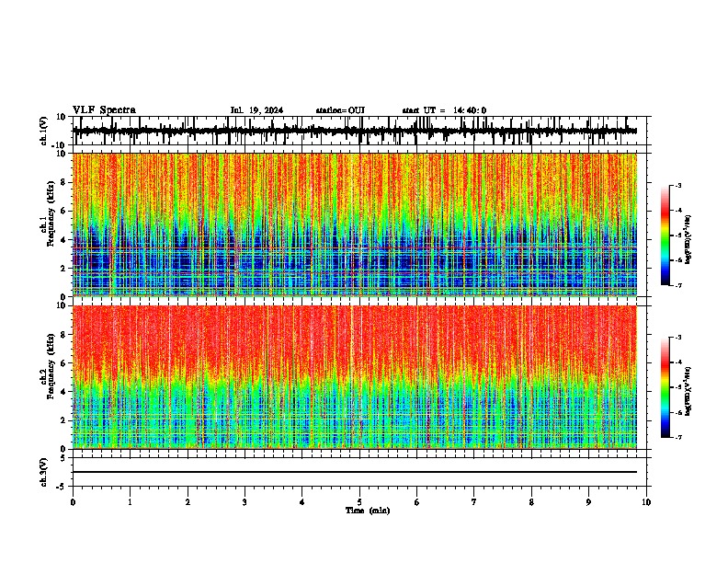Select the "start UT = 14:40:0" text

pyautogui.click(x=444, y=110)
